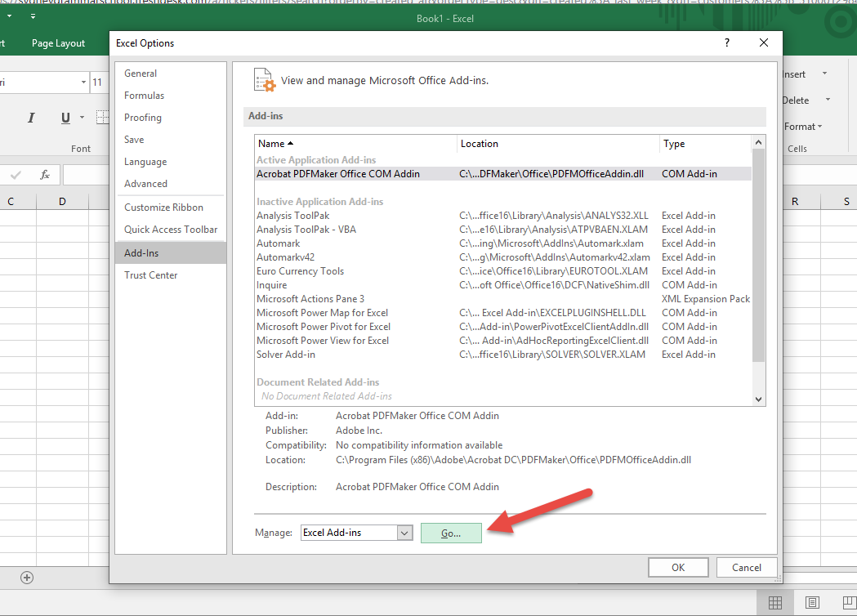Image resolution: width=857 pixels, height=616 pixels.
Task: Open the Underline style dropdown arrow
Action: [83, 118]
